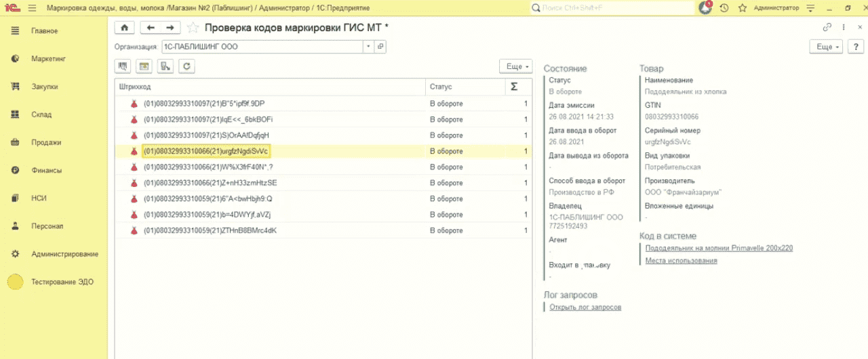Click the global search field
This screenshot has height=359, width=868.
point(611,7)
